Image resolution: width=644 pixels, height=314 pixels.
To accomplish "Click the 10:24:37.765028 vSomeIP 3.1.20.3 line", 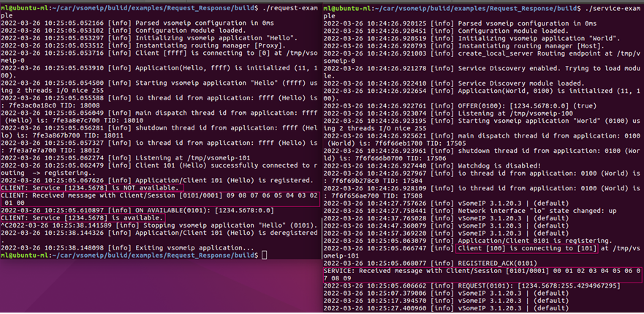I will [x=446, y=218].
